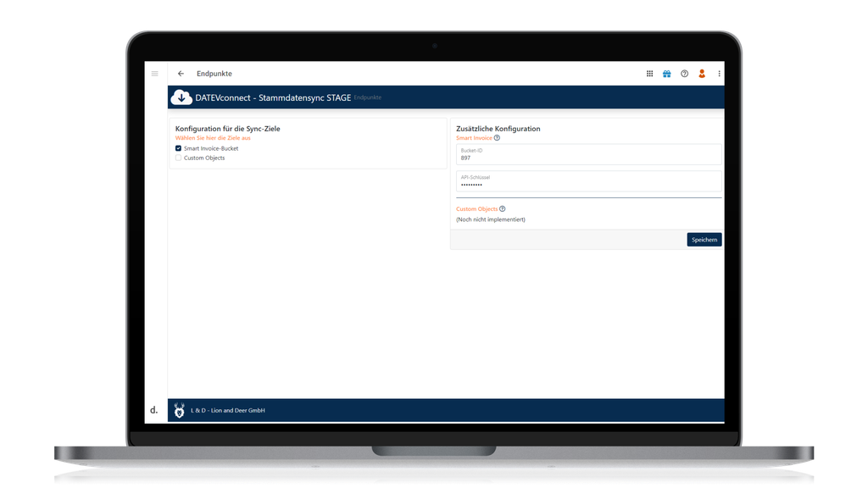The height and width of the screenshot is (499, 868).
Task: Click the cloud download icon in header
Action: pyautogui.click(x=181, y=97)
